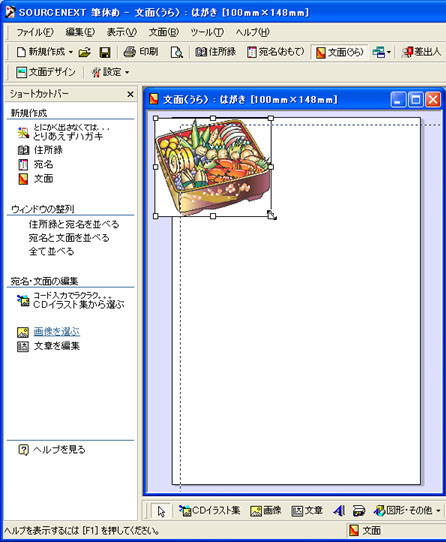The image size is (446, 542).
Task: Open file using the folder icon
Action: tap(84, 53)
